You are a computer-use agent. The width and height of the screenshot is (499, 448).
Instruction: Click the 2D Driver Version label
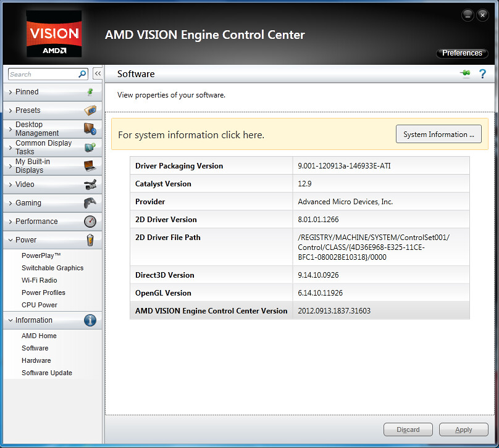point(166,220)
